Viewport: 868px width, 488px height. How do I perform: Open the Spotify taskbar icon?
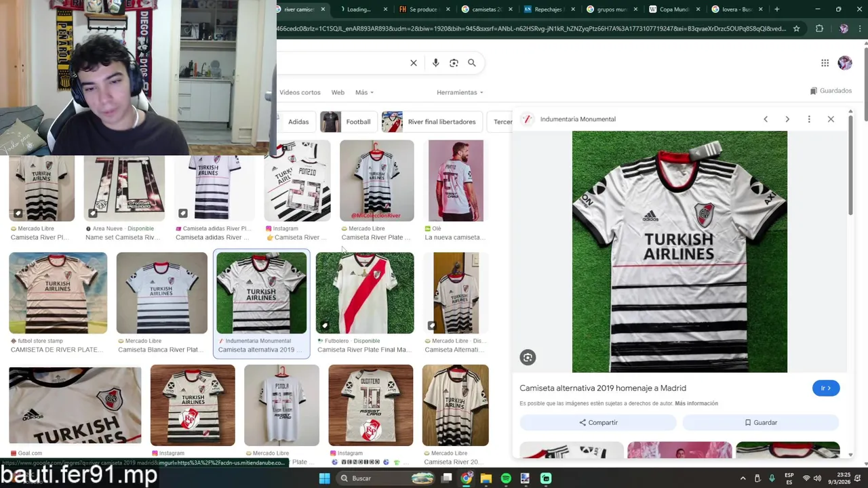tap(506, 479)
